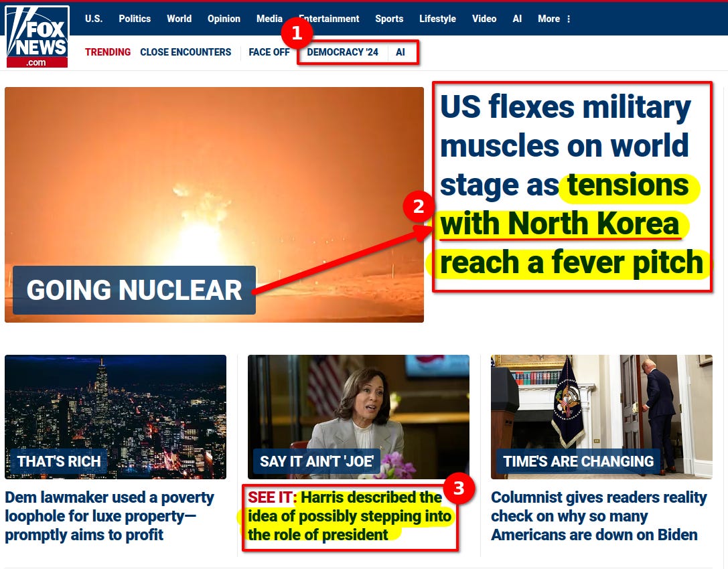The image size is (728, 569).
Task: Open the city skyline That's Rich thumbnail
Action: pyautogui.click(x=116, y=417)
